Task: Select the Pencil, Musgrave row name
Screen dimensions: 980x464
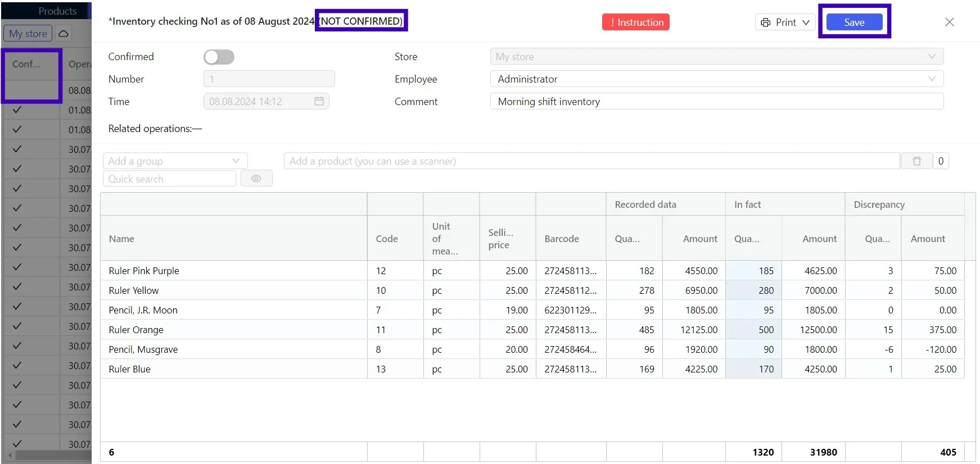Action: 143,349
